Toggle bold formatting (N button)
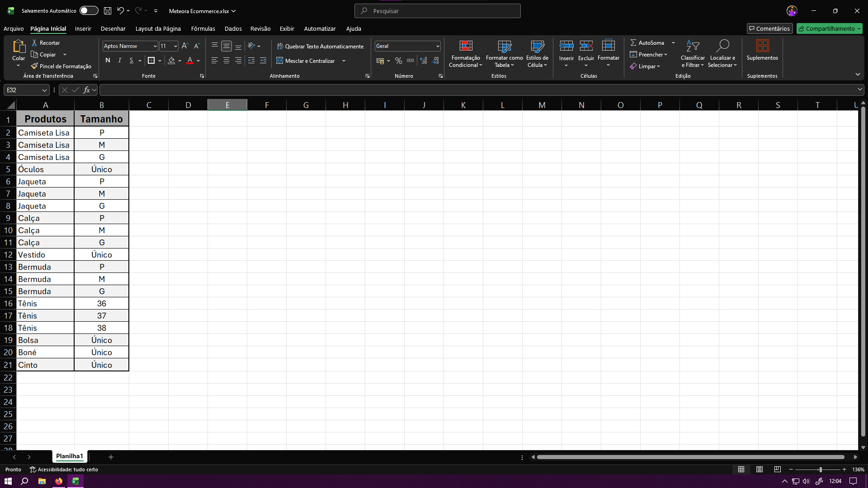The image size is (868, 488). pyautogui.click(x=108, y=61)
